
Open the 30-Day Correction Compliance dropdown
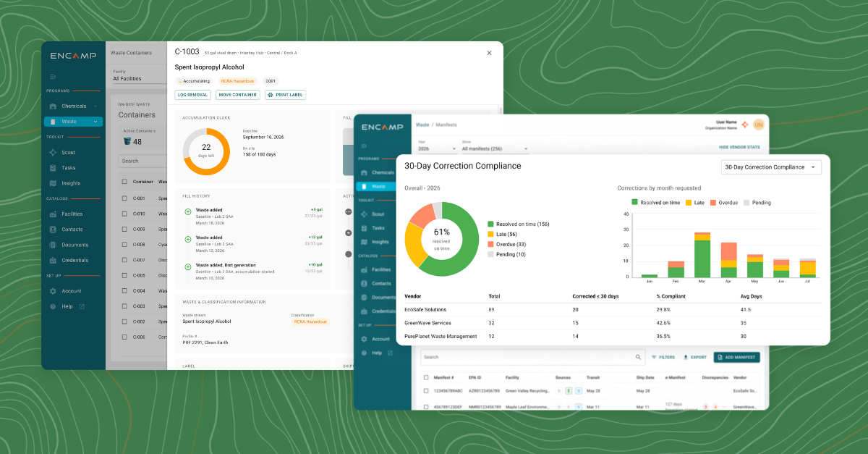point(772,167)
